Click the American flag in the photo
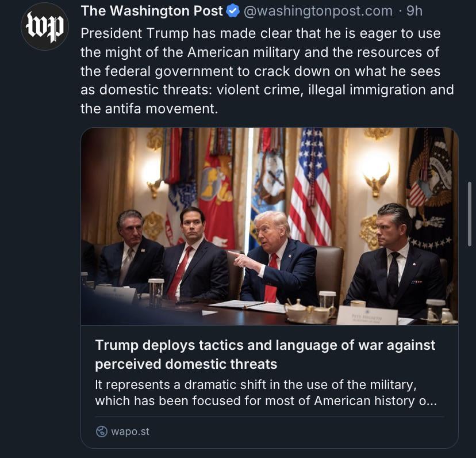476x458 pixels. pyautogui.click(x=310, y=187)
